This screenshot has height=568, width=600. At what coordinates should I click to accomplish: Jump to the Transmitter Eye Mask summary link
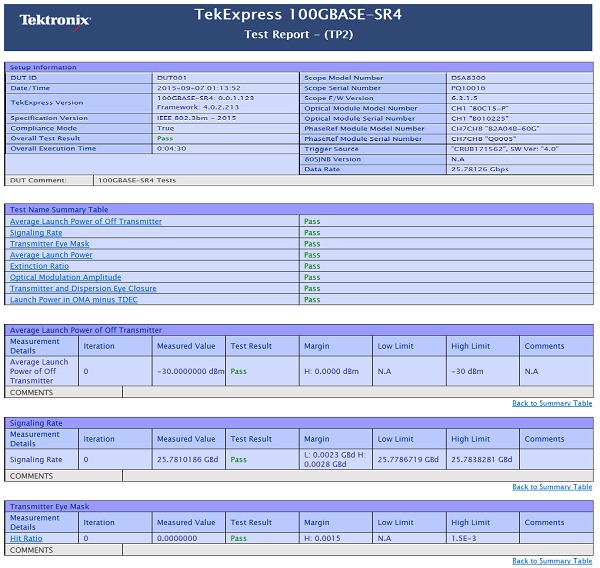coord(49,244)
